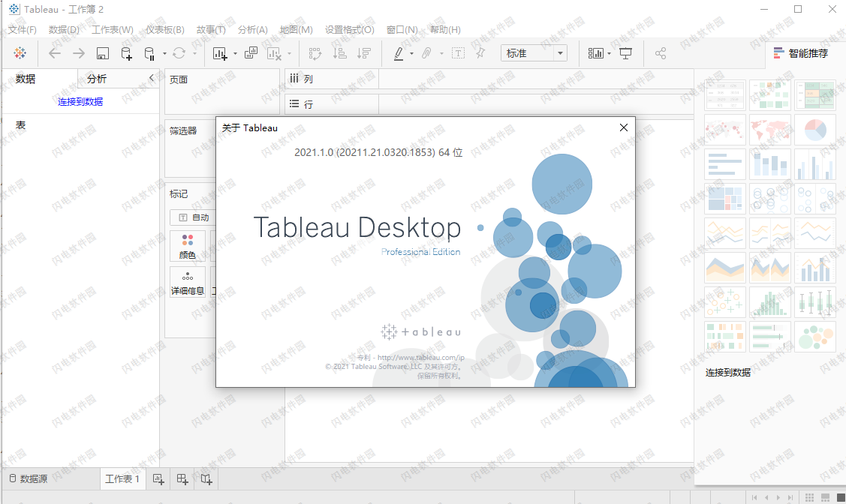
Task: Sort ascending using the toolbar icon
Action: coord(340,52)
